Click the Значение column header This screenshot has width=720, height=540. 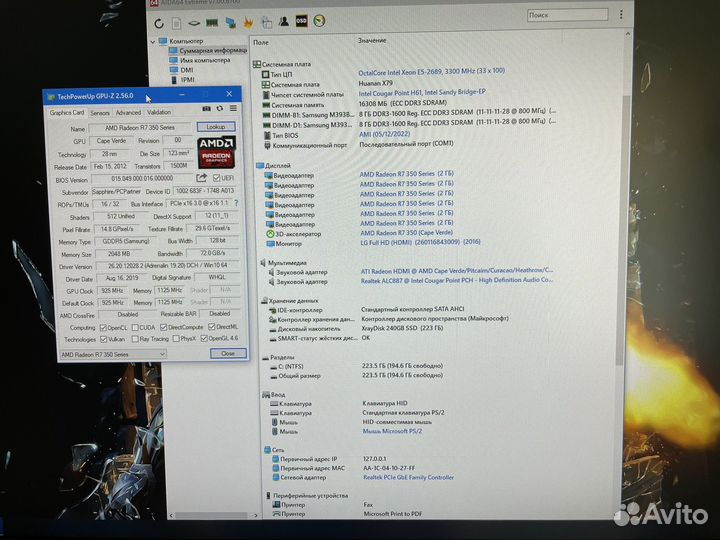pos(372,40)
